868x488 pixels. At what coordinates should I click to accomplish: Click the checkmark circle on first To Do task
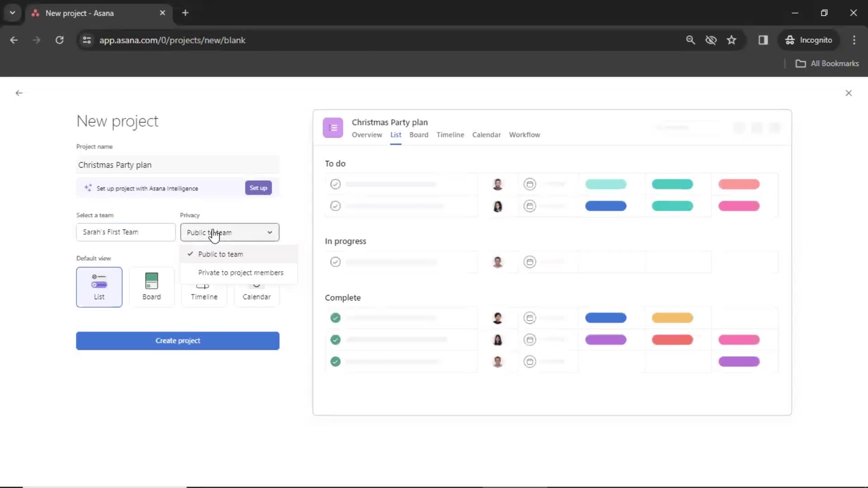pos(335,184)
